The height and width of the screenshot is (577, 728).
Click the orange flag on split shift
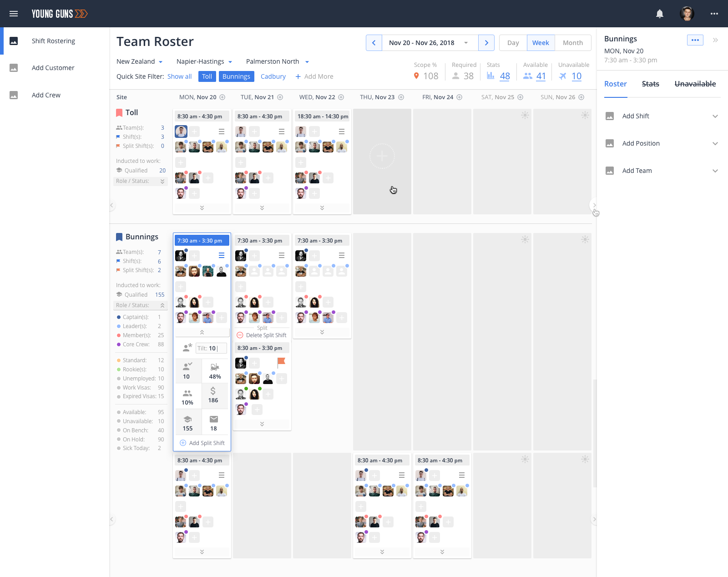pos(281,362)
